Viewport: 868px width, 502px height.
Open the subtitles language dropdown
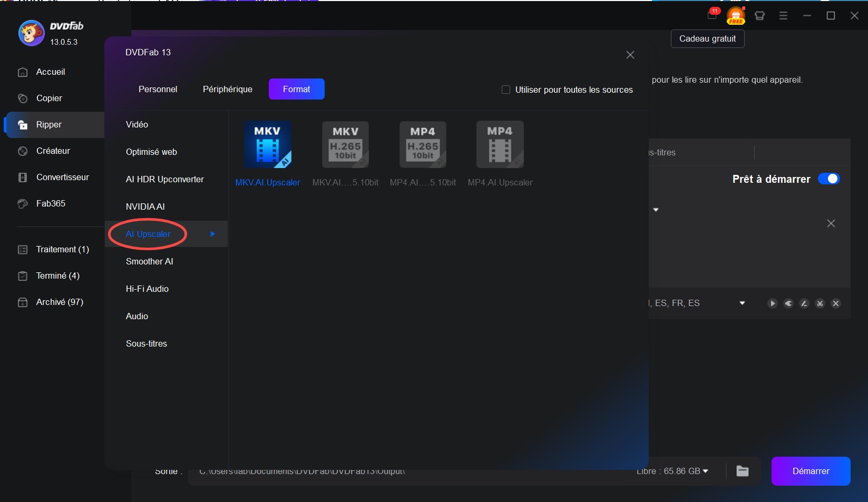[743, 303]
